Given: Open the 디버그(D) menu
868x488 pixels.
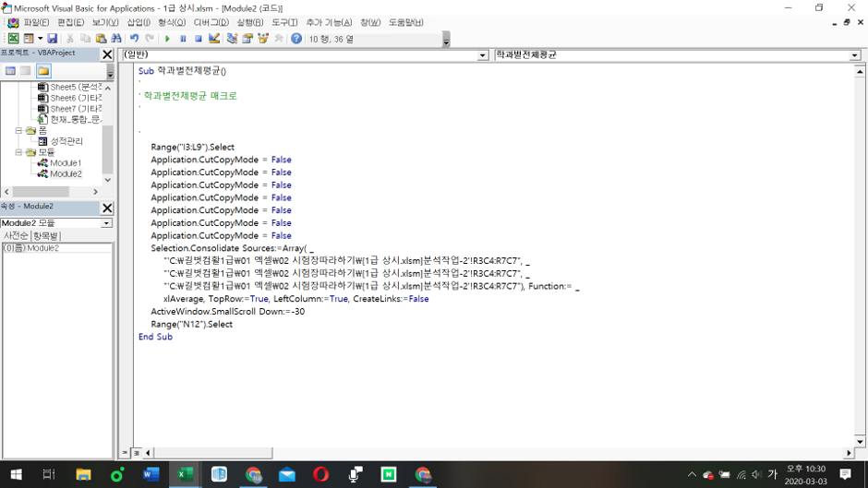Looking at the screenshot, I should point(211,22).
